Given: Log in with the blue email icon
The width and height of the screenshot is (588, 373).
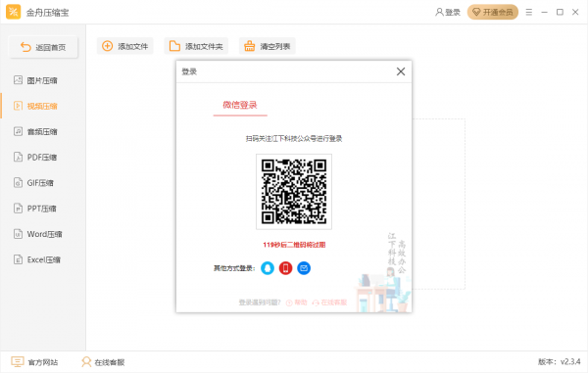Looking at the screenshot, I should [x=304, y=268].
